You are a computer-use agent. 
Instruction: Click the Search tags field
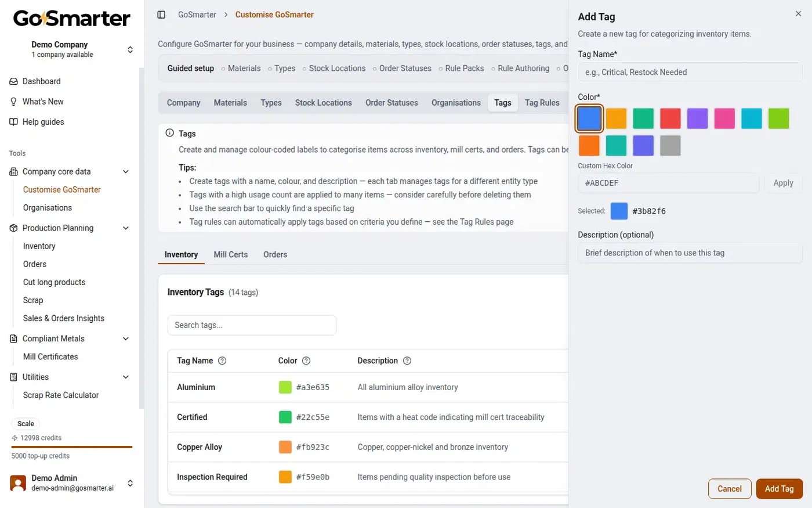(252, 325)
